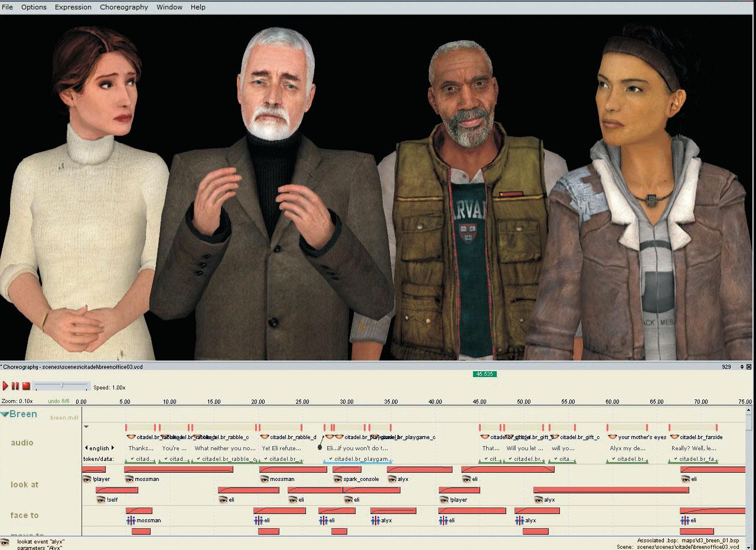Select the move-to red bar near 50.00

pos(536,531)
